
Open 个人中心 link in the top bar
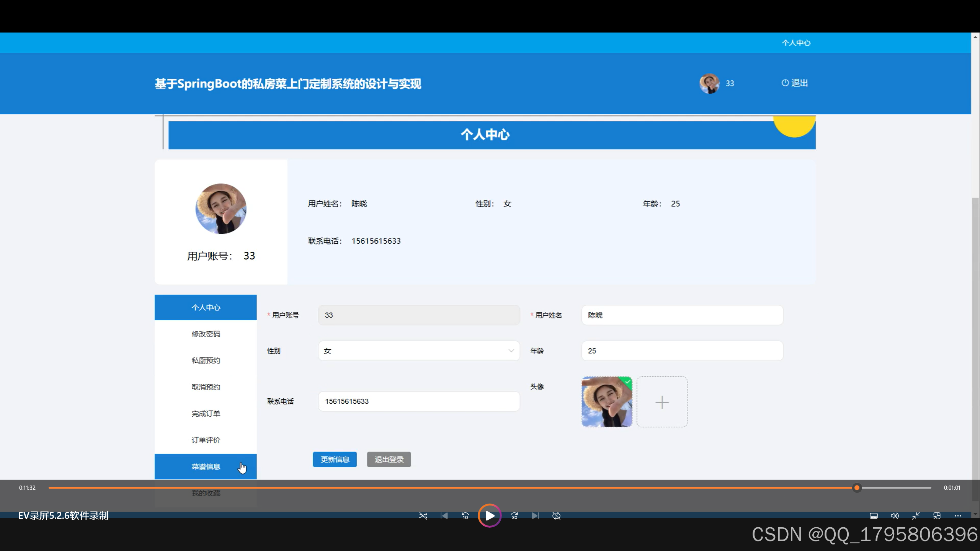click(796, 43)
